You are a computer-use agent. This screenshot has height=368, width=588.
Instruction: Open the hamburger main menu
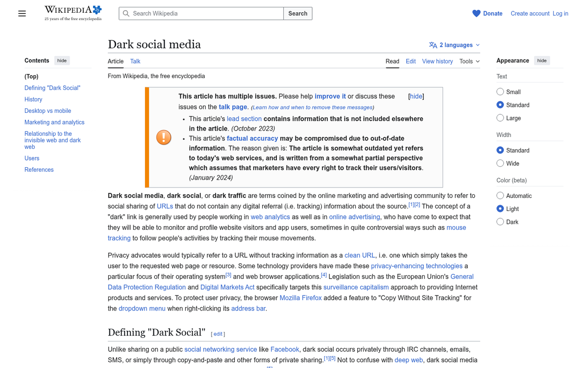coord(22,14)
